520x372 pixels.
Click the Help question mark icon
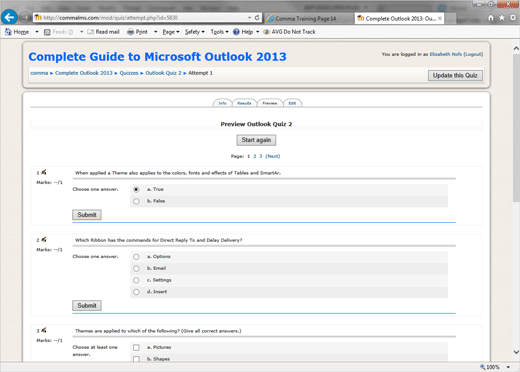point(236,32)
